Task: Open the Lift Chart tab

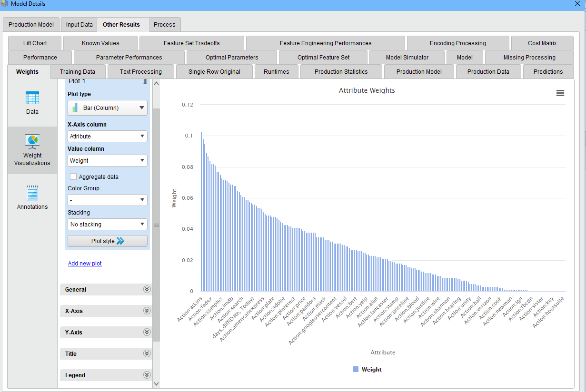Action: 35,43
